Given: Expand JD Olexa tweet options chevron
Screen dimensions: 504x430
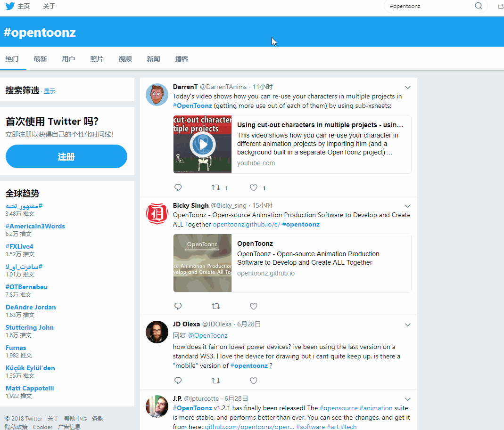Looking at the screenshot, I should 407,325.
